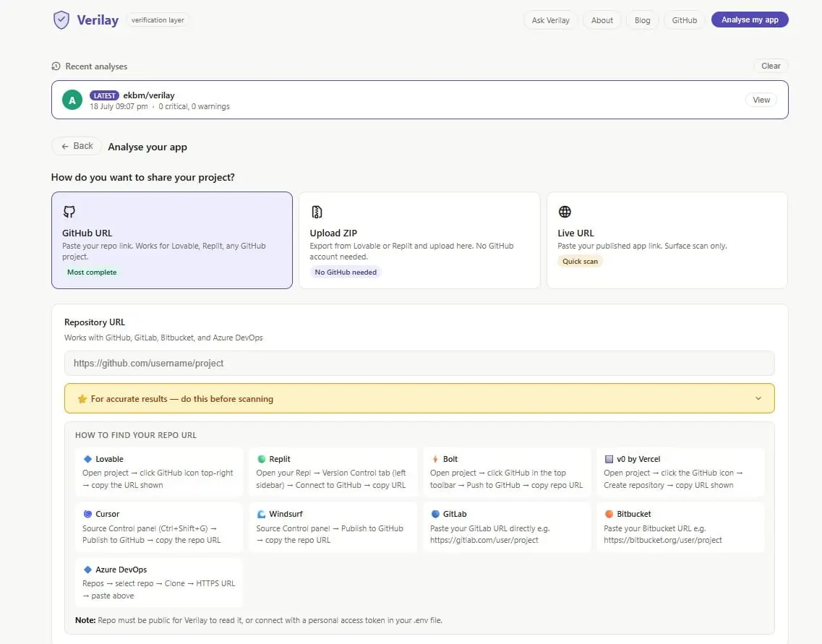822x644 pixels.
Task: Click the Windsurf wave icon
Action: tap(261, 514)
